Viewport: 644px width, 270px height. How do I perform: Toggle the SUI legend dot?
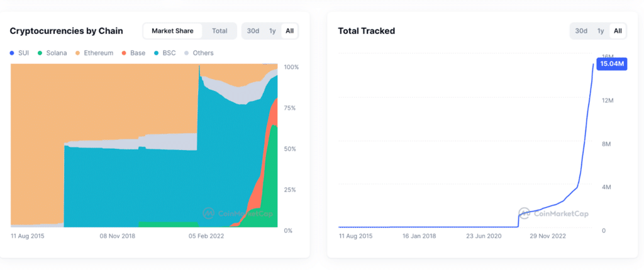(x=12, y=53)
